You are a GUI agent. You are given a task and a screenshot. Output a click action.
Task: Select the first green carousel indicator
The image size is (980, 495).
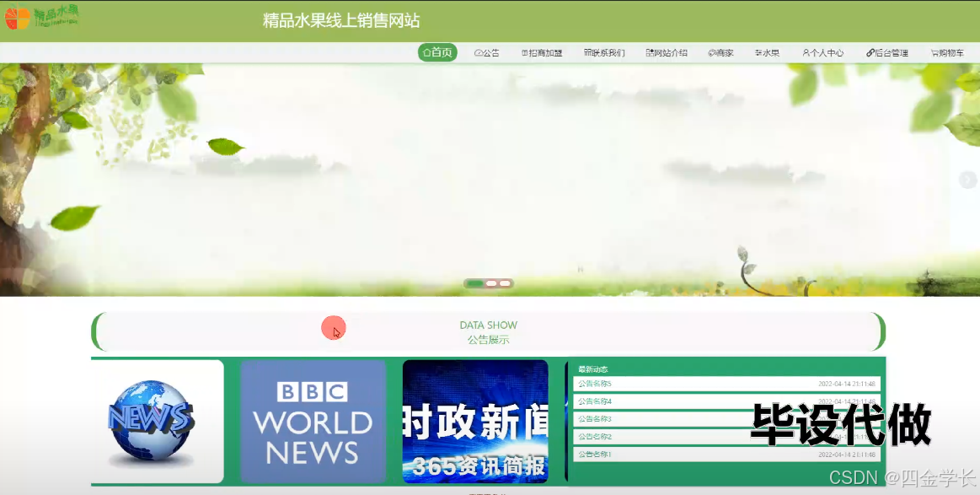coord(475,283)
